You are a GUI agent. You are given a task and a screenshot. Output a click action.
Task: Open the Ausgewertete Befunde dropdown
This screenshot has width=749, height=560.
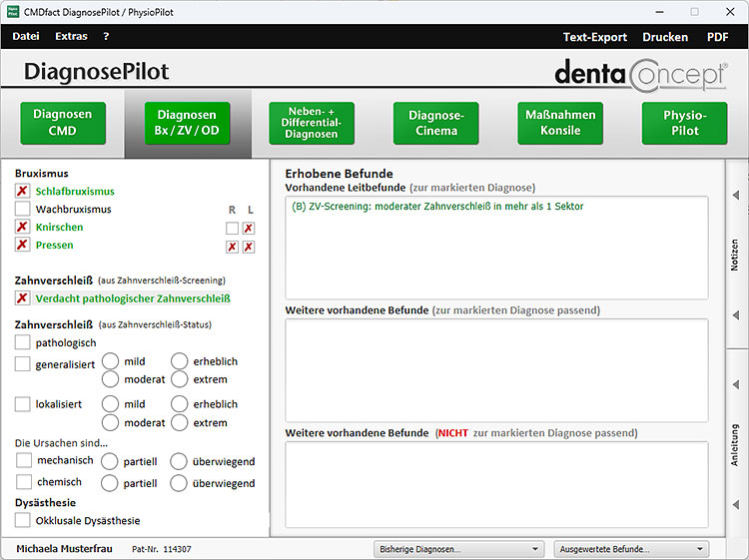point(631,549)
